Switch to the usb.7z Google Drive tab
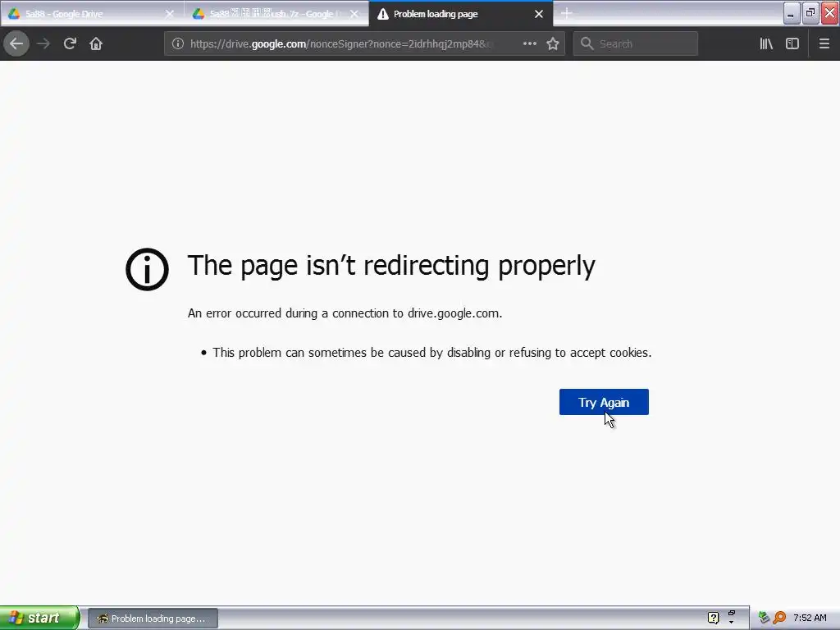The image size is (840, 630). click(276, 14)
